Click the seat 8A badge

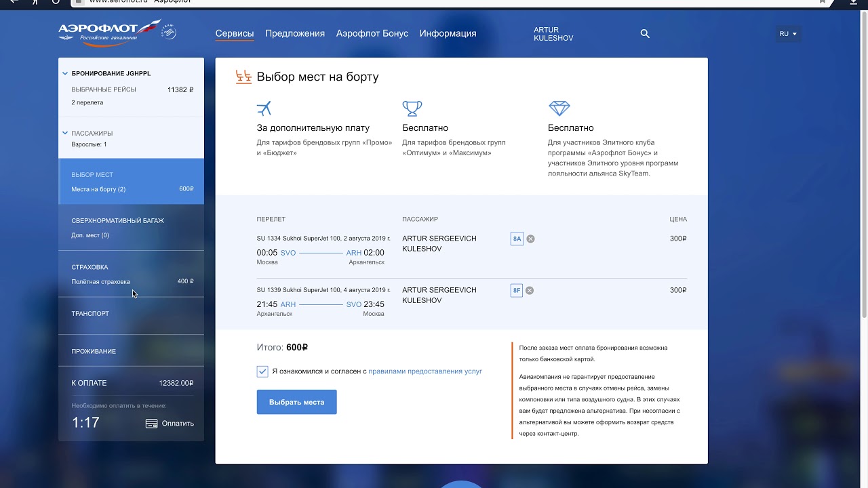click(517, 239)
